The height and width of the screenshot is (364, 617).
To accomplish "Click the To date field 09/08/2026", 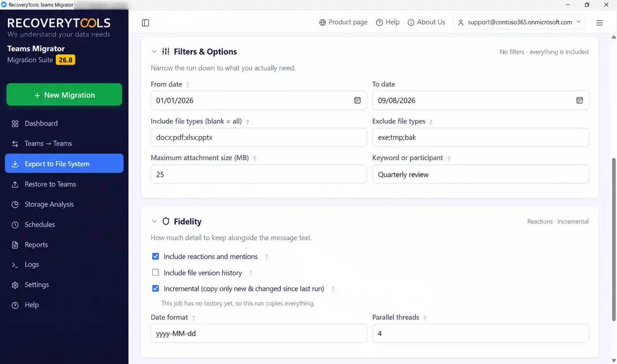I will coord(480,100).
